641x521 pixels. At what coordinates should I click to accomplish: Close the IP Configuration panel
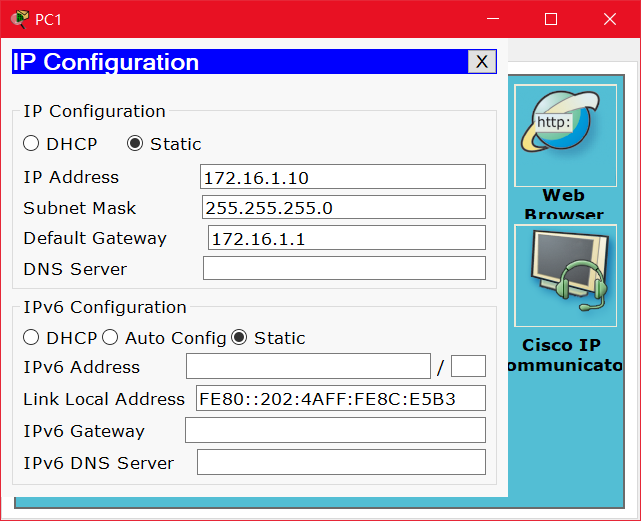482,62
